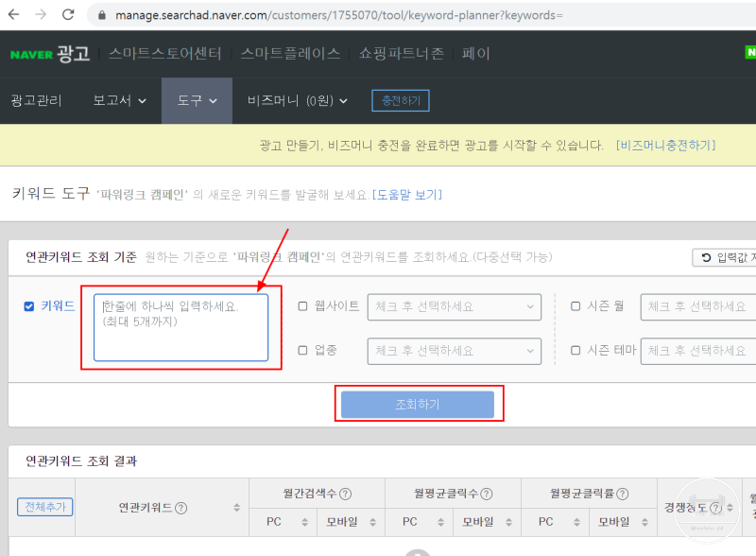The image size is (756, 556).
Task: Open help icon next to 월평균클릭률
Action: point(623,494)
